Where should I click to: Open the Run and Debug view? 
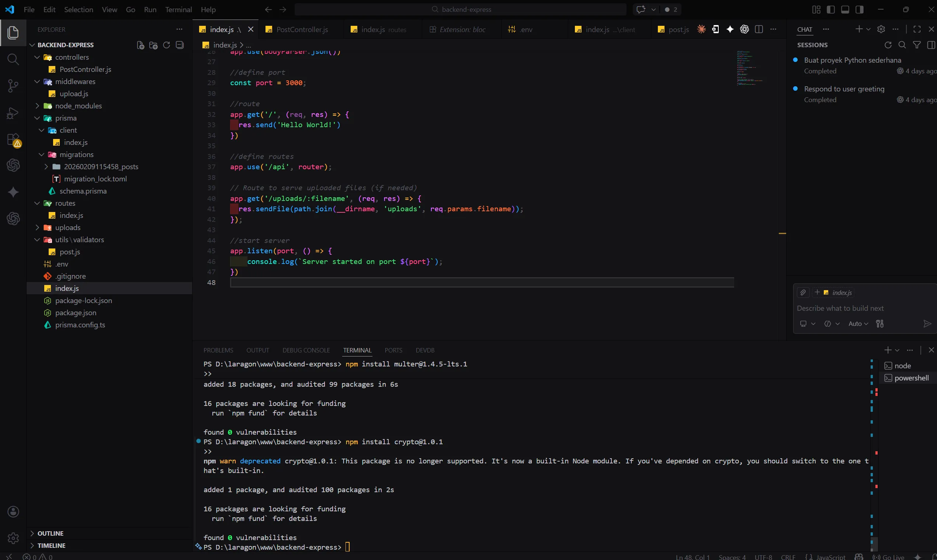click(x=13, y=113)
